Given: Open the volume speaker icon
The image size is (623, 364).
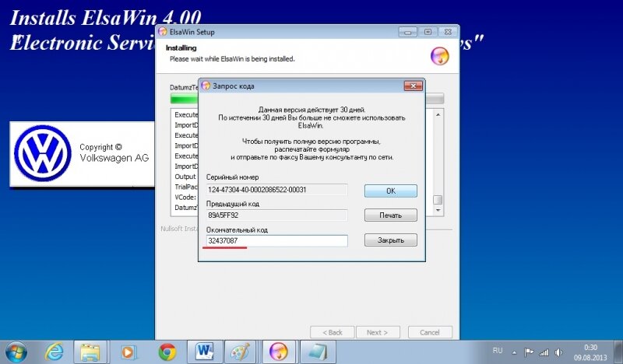Looking at the screenshot, I should 558,352.
